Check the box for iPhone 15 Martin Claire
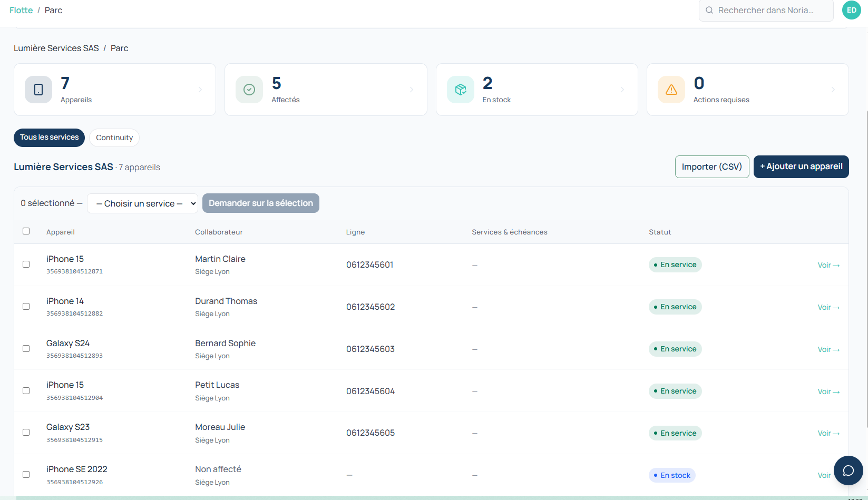The height and width of the screenshot is (500, 868). (x=26, y=264)
